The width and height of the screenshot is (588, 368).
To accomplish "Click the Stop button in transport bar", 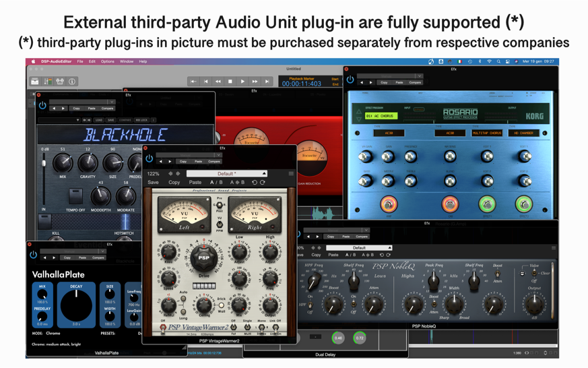I will click(x=230, y=82).
